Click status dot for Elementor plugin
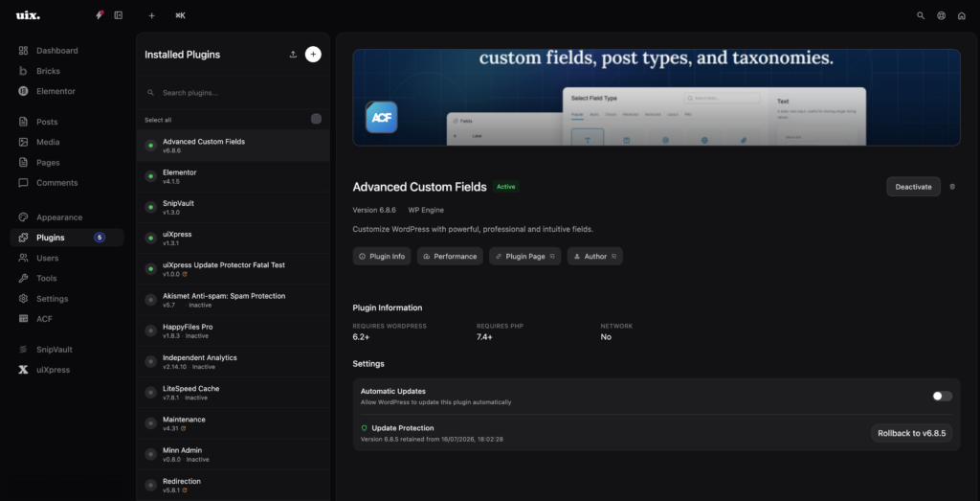980x501 pixels. coord(150,176)
